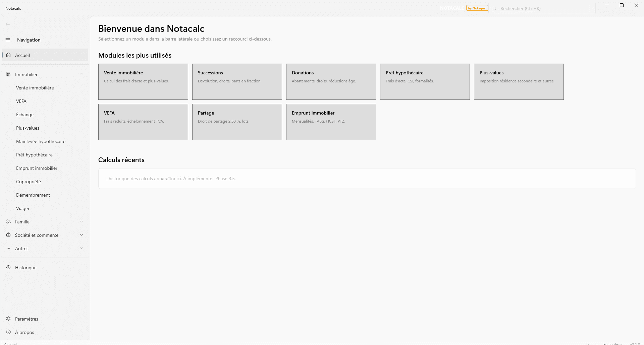Open Emprunt immobilier in sidebar
The image size is (644, 345).
(45, 168)
